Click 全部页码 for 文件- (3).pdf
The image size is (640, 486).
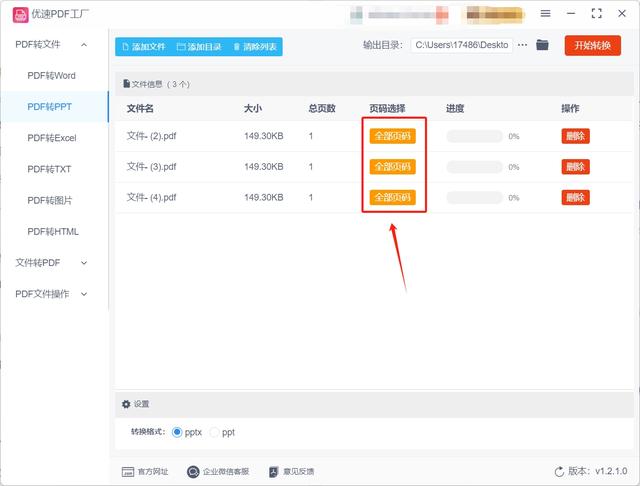click(x=393, y=166)
